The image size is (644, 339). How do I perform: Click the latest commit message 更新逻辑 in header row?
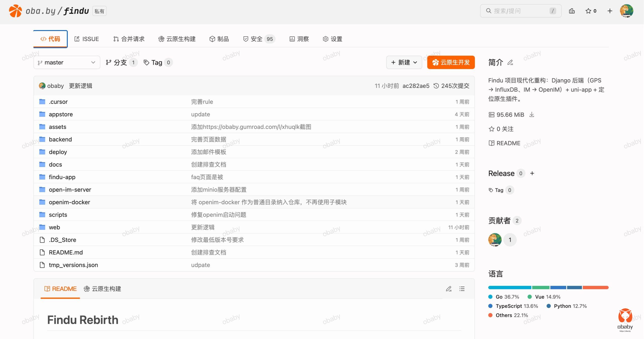(x=80, y=86)
